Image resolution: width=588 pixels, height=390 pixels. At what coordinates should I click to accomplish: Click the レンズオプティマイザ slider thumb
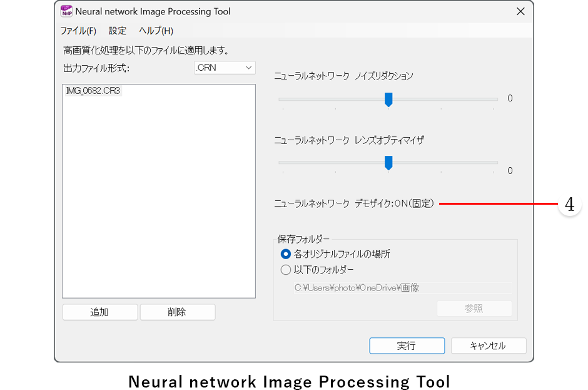coord(388,163)
